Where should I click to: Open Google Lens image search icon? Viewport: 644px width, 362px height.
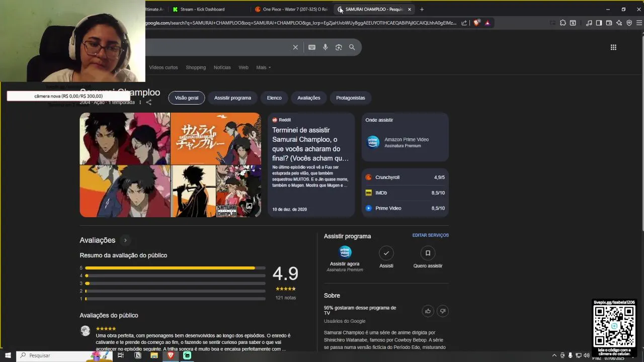[x=339, y=47]
